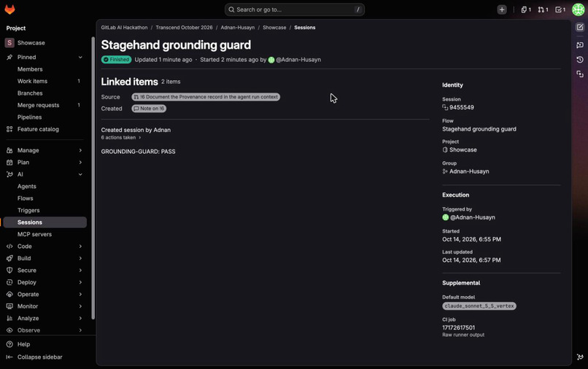View assigned issues counter icon
The height and width of the screenshot is (369, 588).
point(526,9)
